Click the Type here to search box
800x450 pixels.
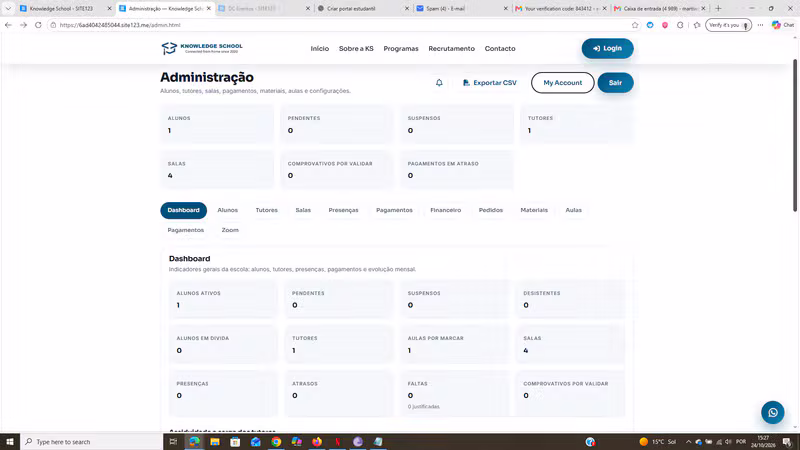(x=92, y=442)
